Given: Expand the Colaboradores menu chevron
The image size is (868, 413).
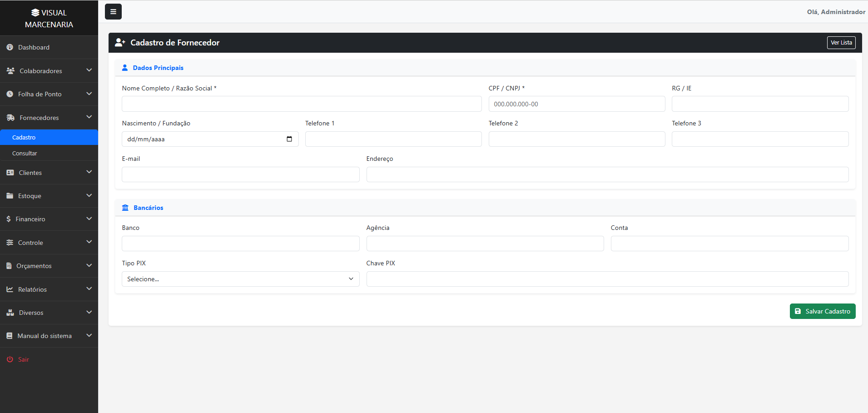Looking at the screenshot, I should 89,70.
